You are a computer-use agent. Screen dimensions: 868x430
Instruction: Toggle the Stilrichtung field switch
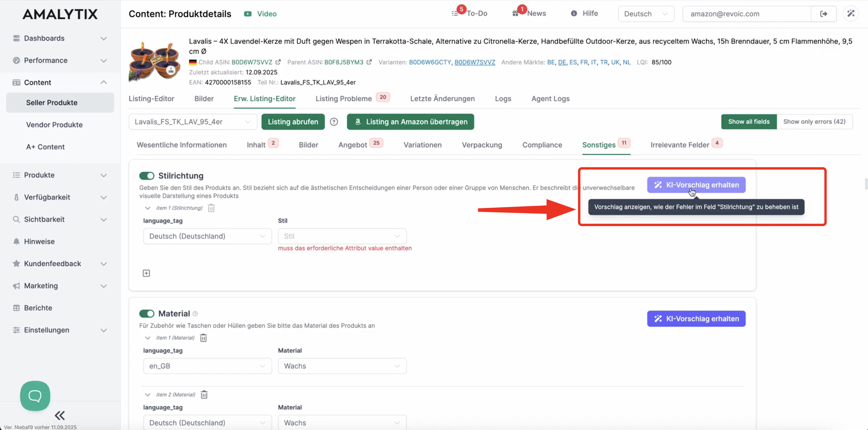(146, 176)
